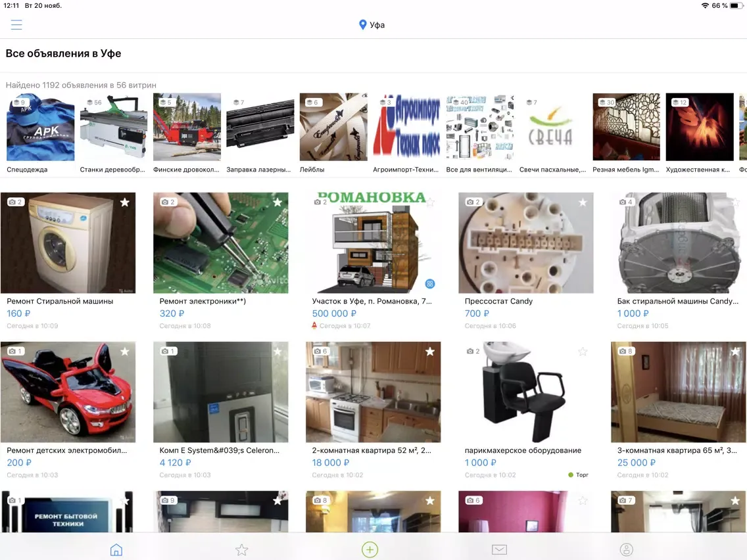Favorite the Комп E System Celeron listing
The image size is (747, 560).
(x=277, y=352)
